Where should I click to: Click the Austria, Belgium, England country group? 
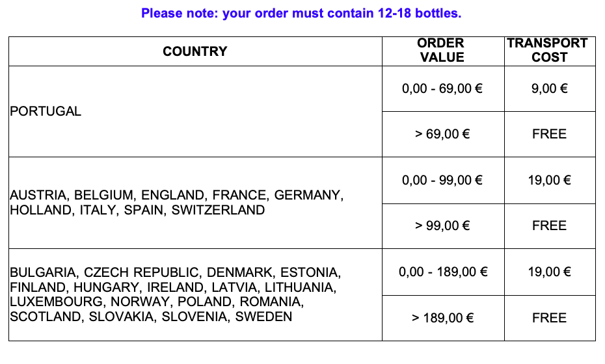click(x=195, y=203)
